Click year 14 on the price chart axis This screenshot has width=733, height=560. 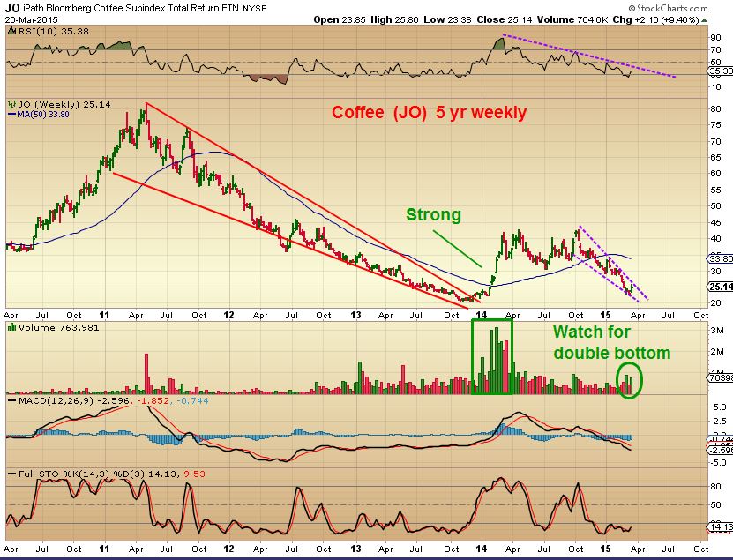[x=482, y=315]
